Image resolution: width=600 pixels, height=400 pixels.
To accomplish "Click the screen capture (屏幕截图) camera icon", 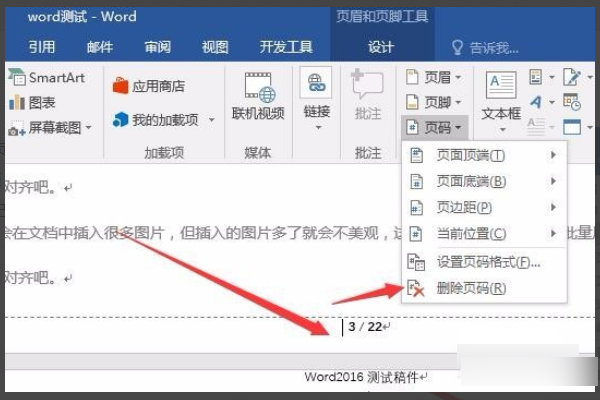I will (16, 129).
